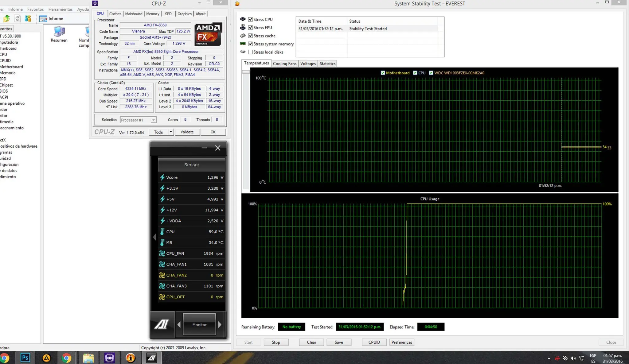Click the CPU_FAN fan icon

coord(162,254)
